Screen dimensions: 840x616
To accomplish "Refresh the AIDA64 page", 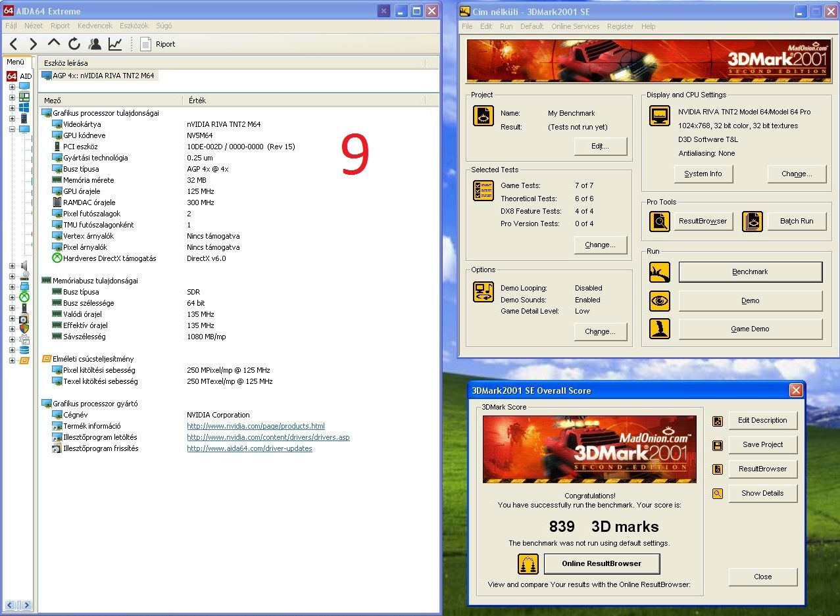I will [74, 44].
